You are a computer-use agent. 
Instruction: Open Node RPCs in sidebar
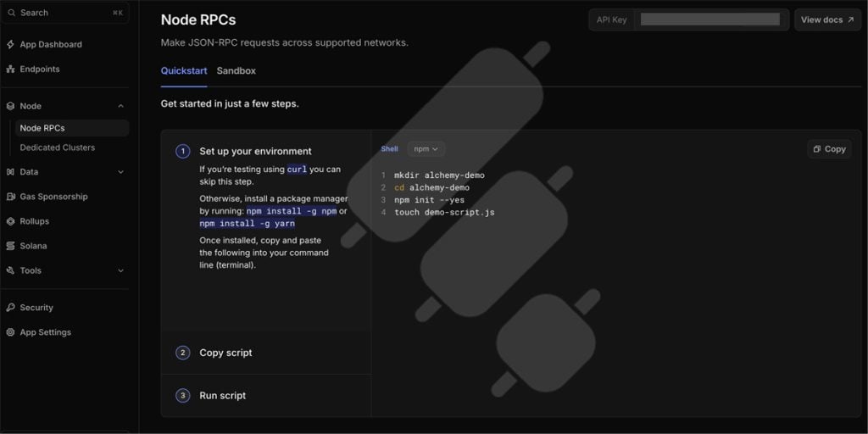coord(72,128)
